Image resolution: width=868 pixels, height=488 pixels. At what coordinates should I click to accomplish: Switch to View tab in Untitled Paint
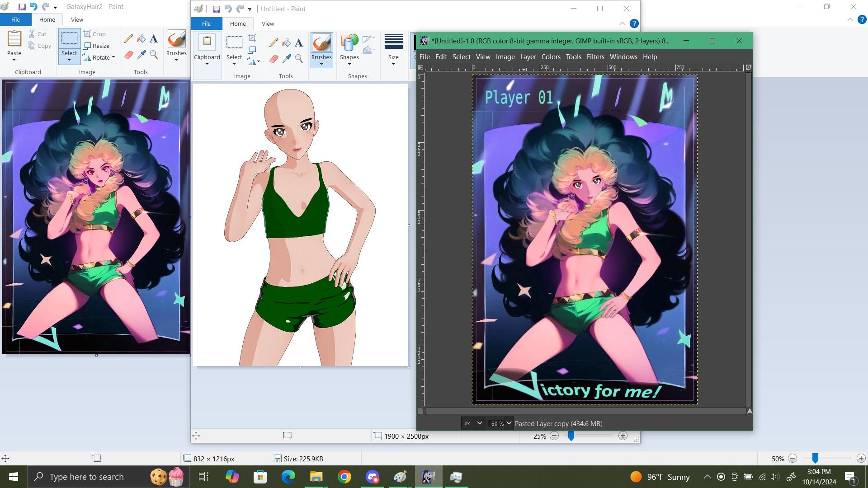[x=268, y=23]
